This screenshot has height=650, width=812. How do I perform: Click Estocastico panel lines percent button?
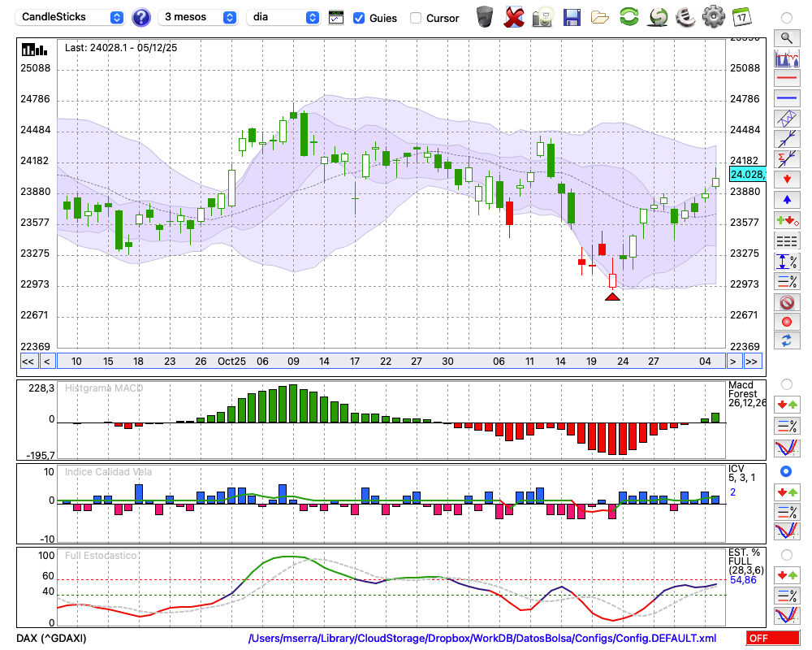[787, 596]
